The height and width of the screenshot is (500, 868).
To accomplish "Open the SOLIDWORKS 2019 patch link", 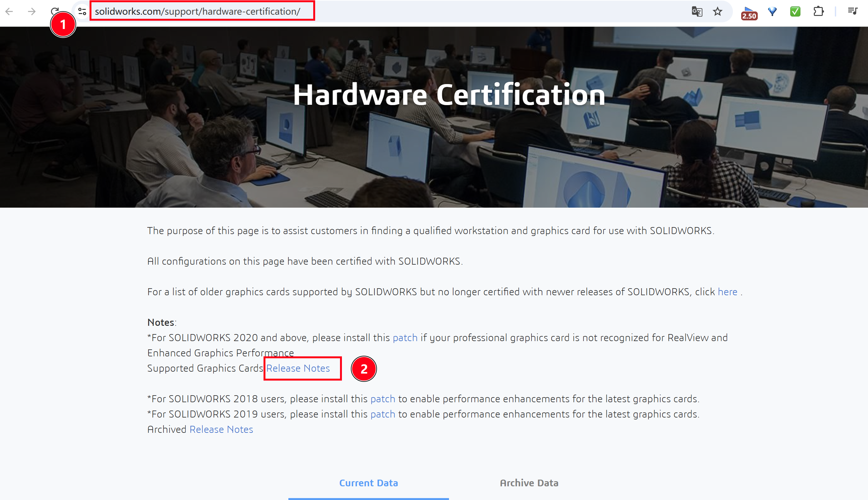I will tap(383, 414).
